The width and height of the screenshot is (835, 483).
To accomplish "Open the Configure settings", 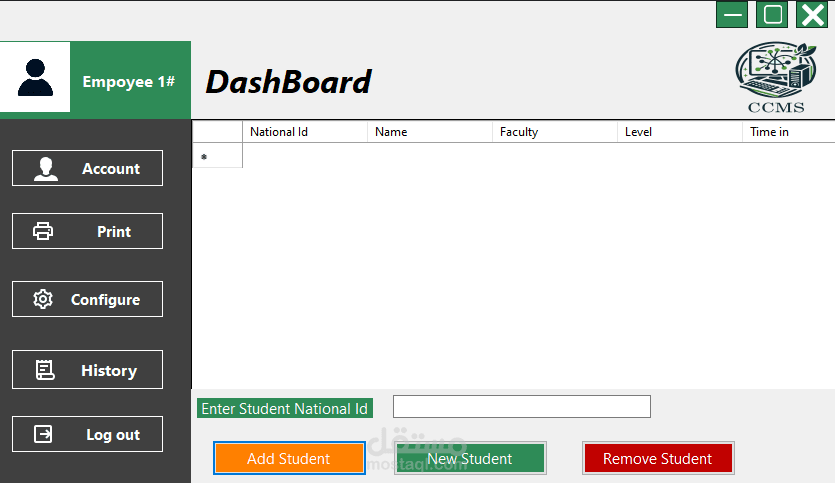I will pyautogui.click(x=87, y=299).
